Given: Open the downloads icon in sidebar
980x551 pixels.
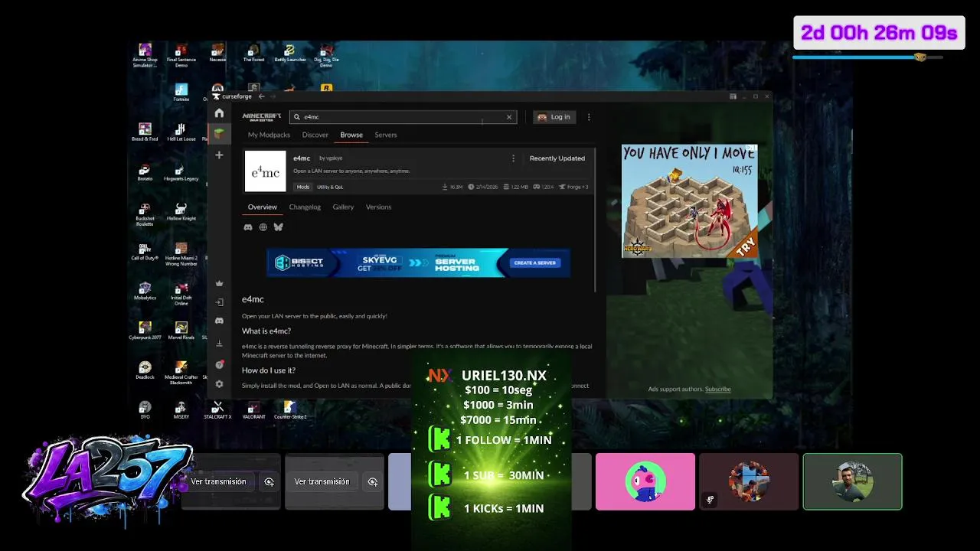Looking at the screenshot, I should click(x=219, y=344).
